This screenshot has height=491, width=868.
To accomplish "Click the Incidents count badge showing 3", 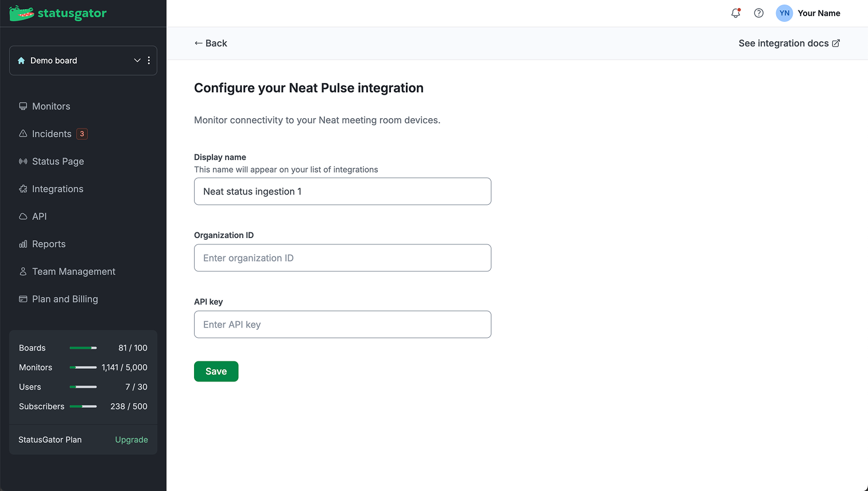I will pyautogui.click(x=82, y=134).
